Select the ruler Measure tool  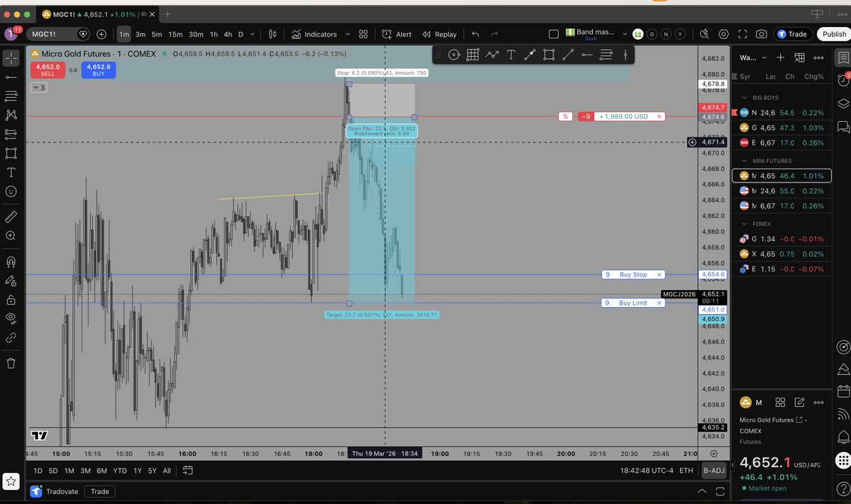coord(11,216)
